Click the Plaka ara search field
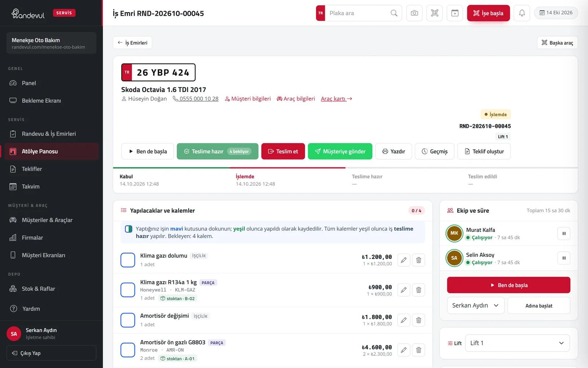The width and height of the screenshot is (588, 368). [x=358, y=13]
